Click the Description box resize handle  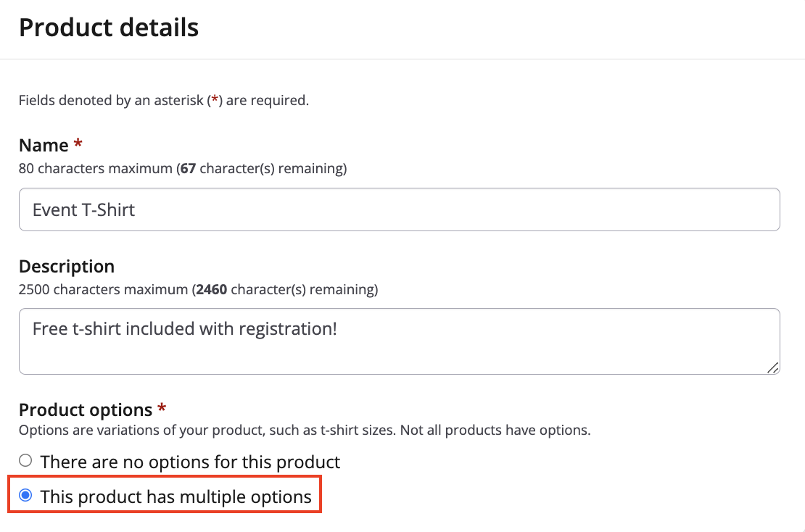(773, 368)
